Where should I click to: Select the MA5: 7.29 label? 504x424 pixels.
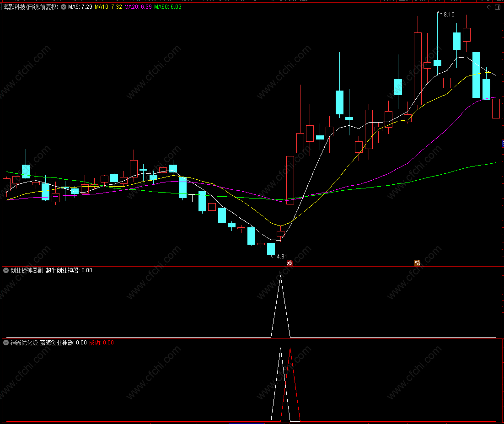point(80,7)
